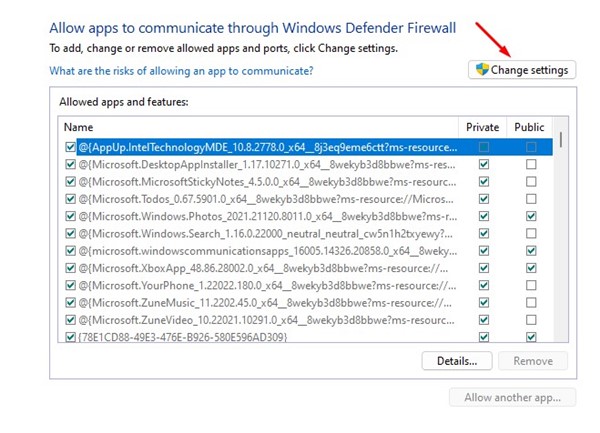Image resolution: width=600 pixels, height=433 pixels.
Task: Open the Details... button
Action: point(457,361)
